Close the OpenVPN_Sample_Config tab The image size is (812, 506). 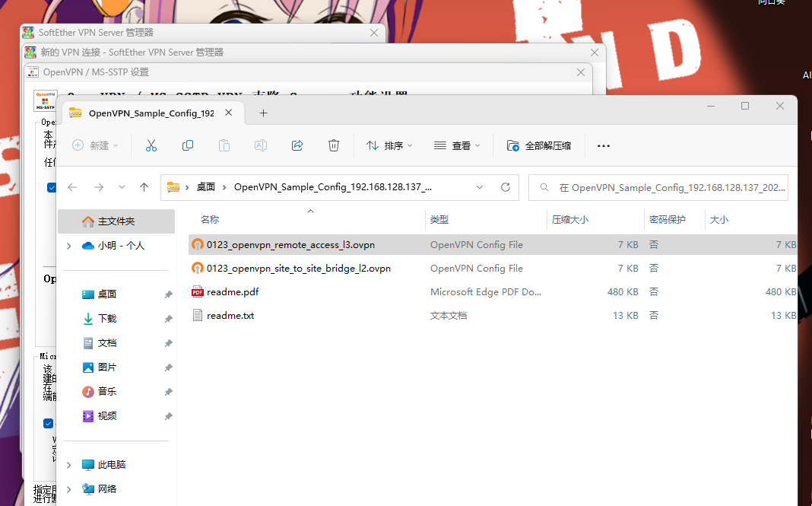[228, 113]
